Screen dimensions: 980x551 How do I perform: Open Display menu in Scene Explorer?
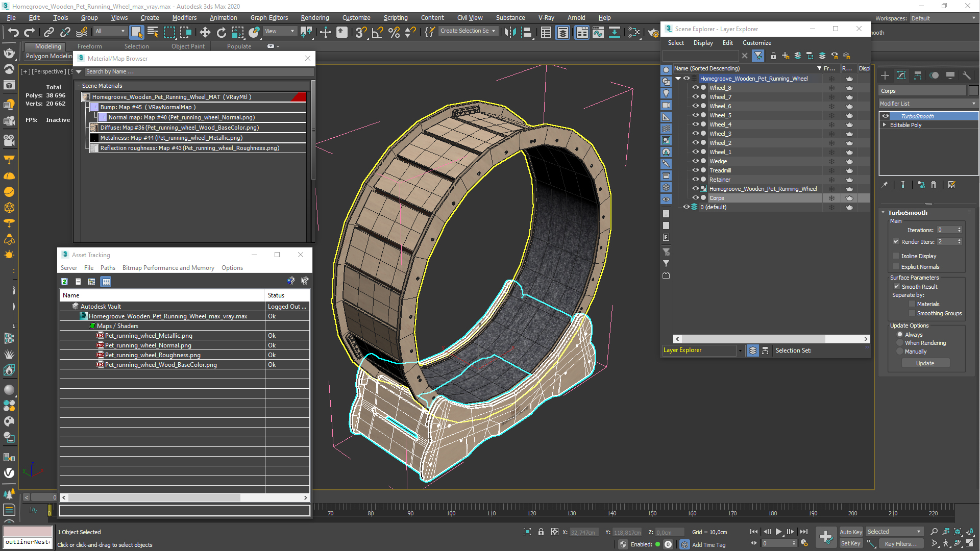pyautogui.click(x=703, y=43)
